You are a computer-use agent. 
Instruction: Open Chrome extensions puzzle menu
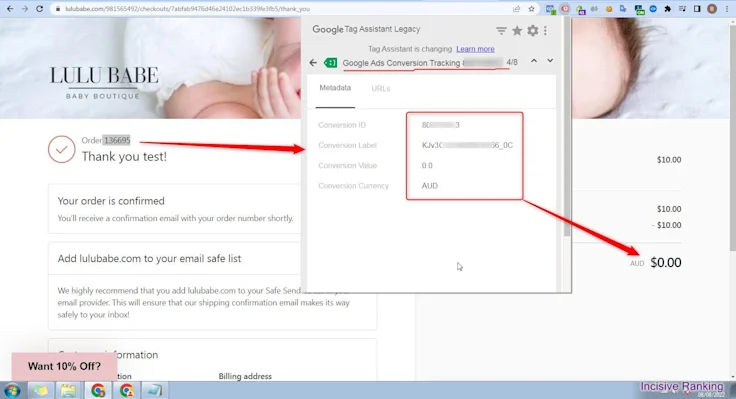(667, 9)
